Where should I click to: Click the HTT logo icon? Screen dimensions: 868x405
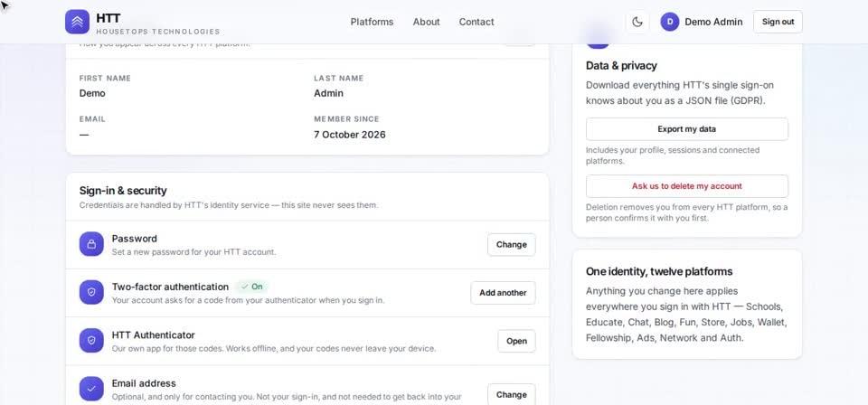[77, 22]
